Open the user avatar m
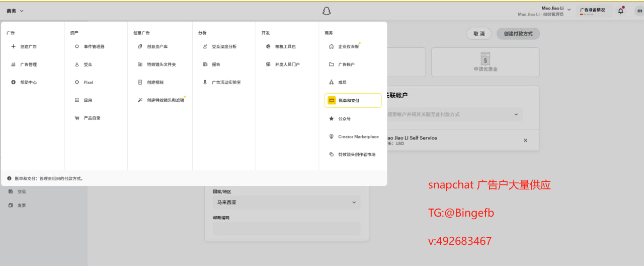The width and height of the screenshot is (644, 266). click(639, 11)
